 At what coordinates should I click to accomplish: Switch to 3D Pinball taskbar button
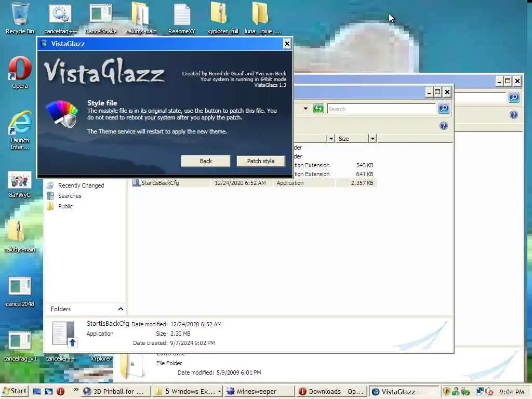click(115, 392)
